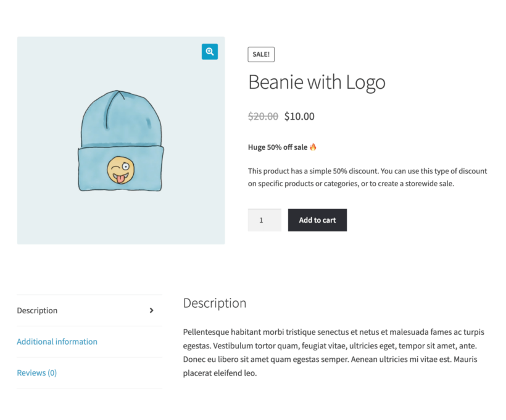The height and width of the screenshot is (420, 506).
Task: Follow the Reviews (0) link
Action: 36,373
